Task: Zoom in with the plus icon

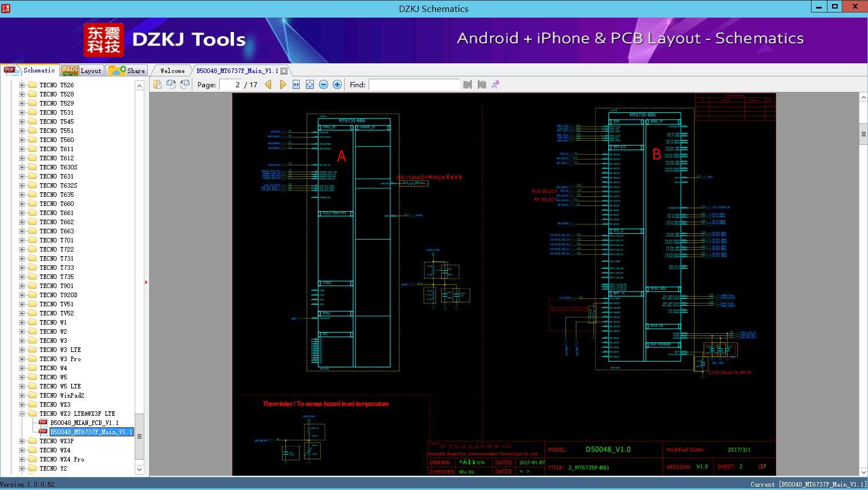Action: click(x=337, y=84)
